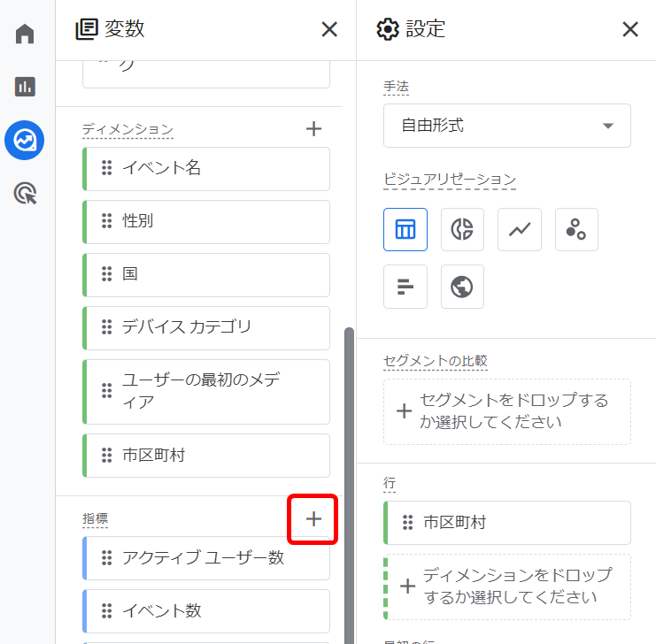Close the 設定 panel

630,30
